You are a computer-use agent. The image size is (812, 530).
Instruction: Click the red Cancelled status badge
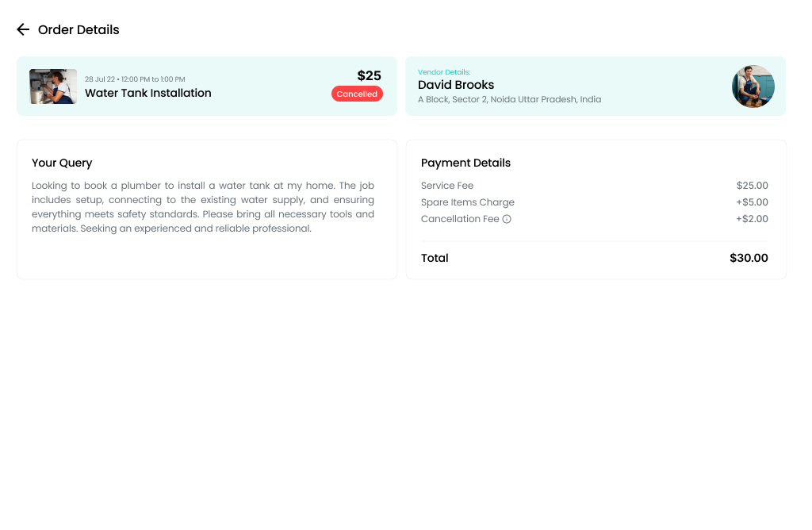coord(357,94)
